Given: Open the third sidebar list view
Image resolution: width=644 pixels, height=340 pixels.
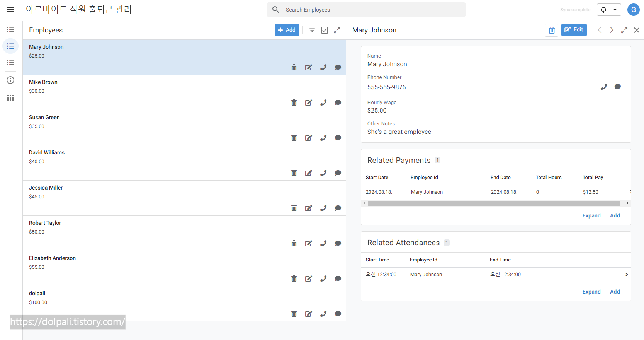Looking at the screenshot, I should 10,62.
